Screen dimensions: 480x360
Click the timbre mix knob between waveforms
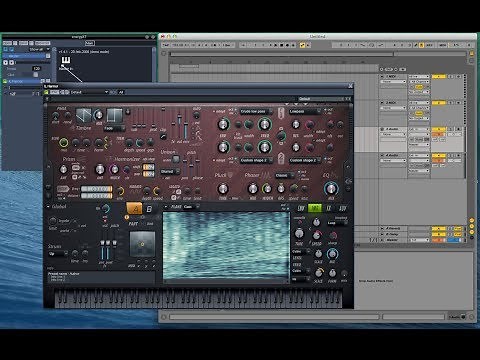click(99, 115)
